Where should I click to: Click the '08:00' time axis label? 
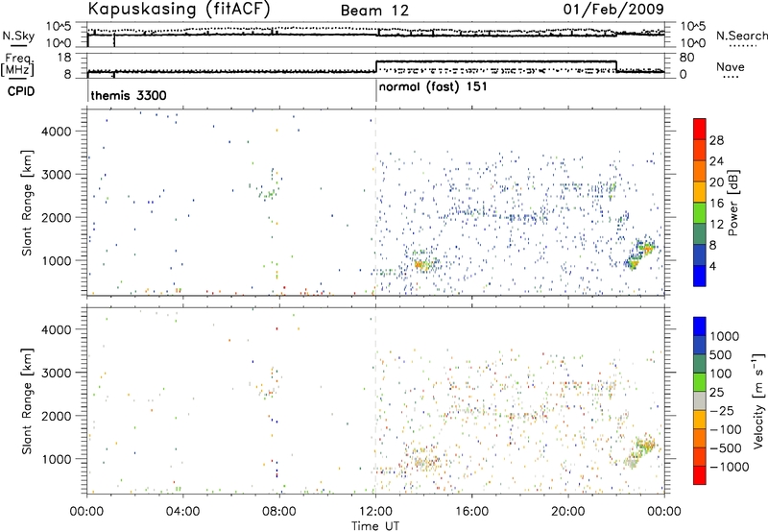point(279,512)
